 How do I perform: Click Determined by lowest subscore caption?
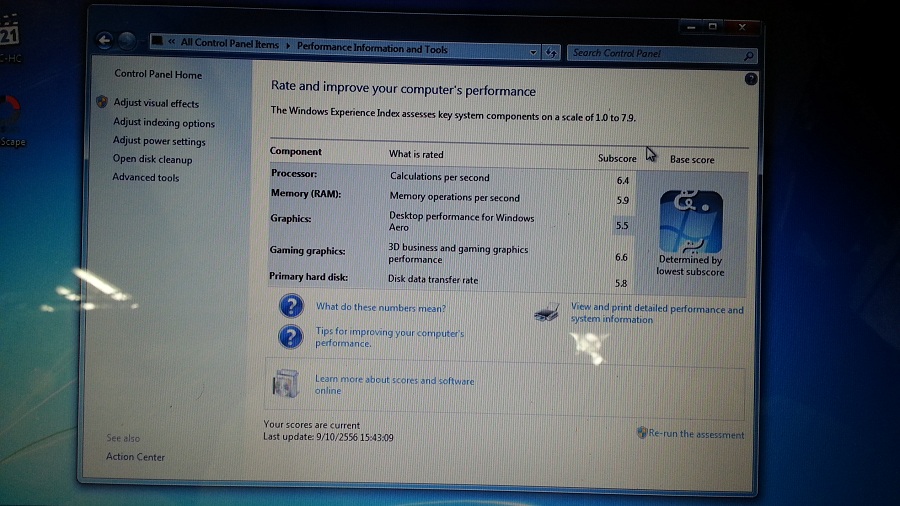click(690, 266)
